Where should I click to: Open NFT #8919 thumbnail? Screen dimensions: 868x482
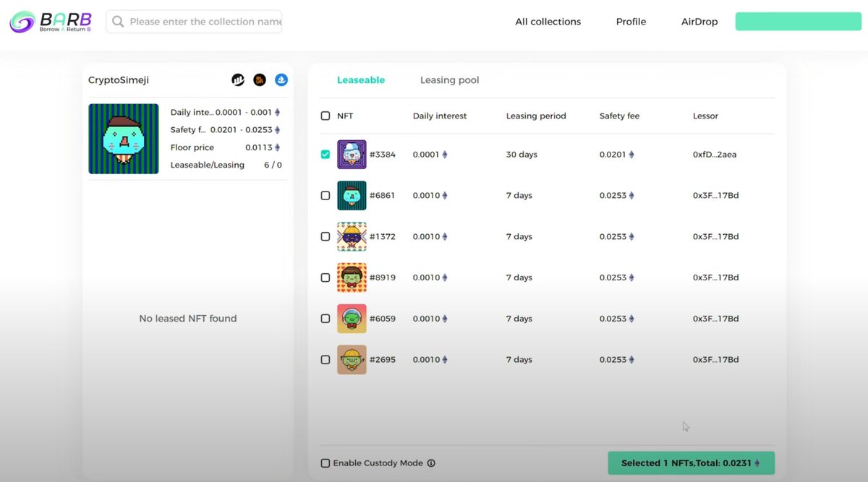point(352,277)
